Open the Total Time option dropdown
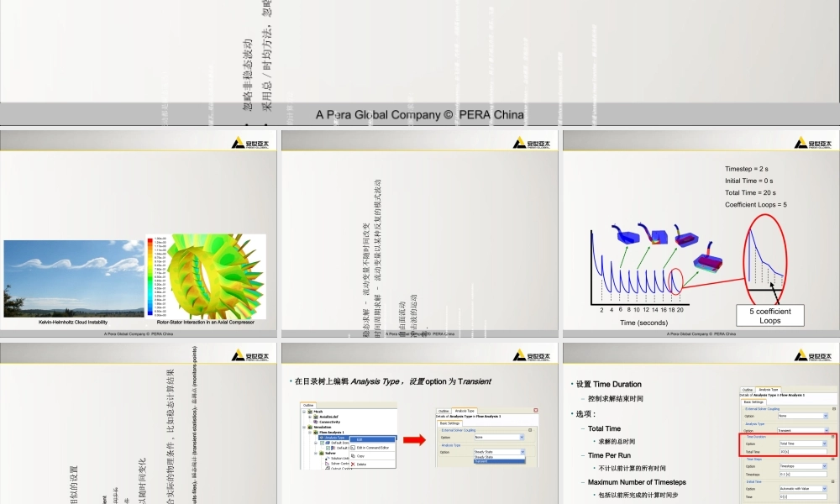 click(804, 444)
